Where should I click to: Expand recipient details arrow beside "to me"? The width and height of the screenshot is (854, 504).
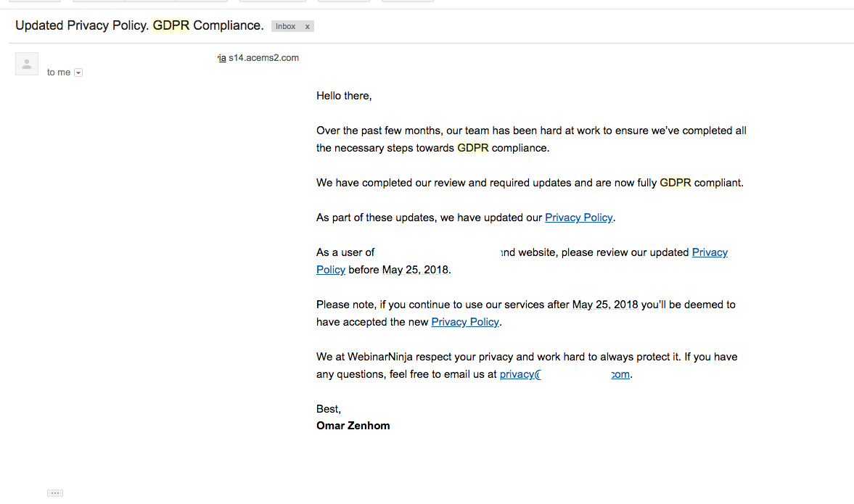78,73
